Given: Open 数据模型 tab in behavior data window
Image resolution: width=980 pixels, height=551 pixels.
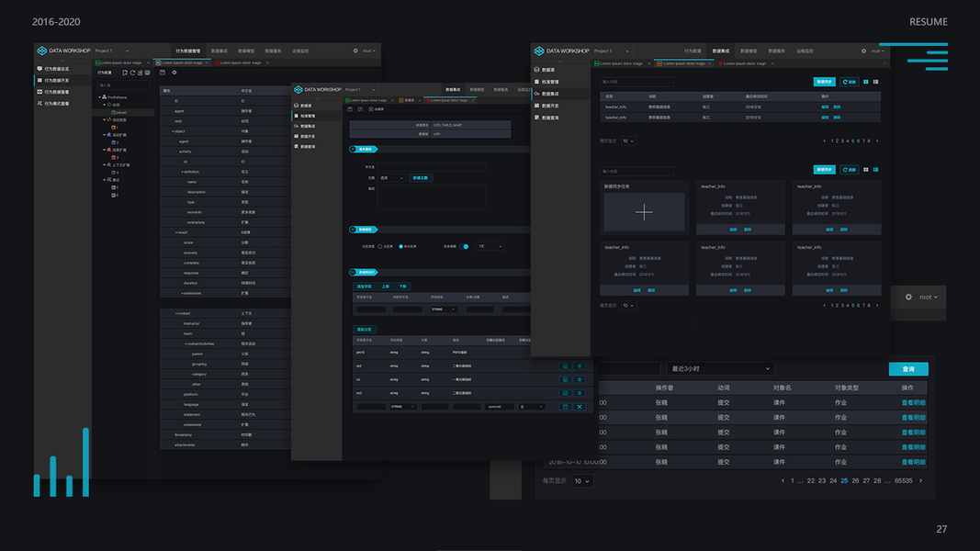Looking at the screenshot, I should point(246,51).
